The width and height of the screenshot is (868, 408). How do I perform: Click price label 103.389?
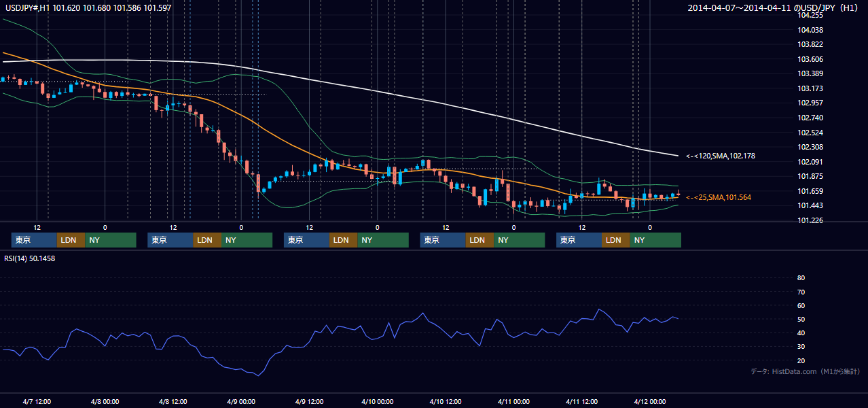pyautogui.click(x=810, y=73)
